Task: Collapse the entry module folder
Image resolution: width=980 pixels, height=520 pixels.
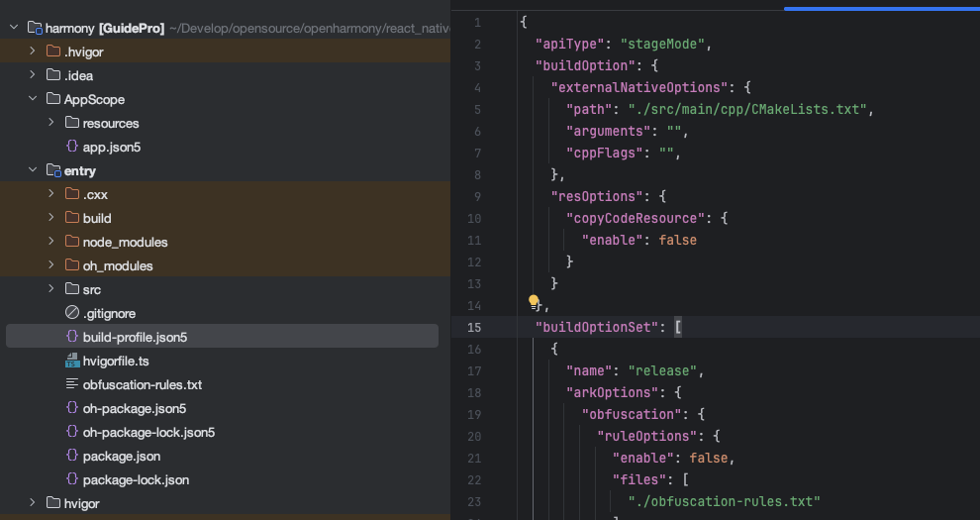Action: click(33, 170)
